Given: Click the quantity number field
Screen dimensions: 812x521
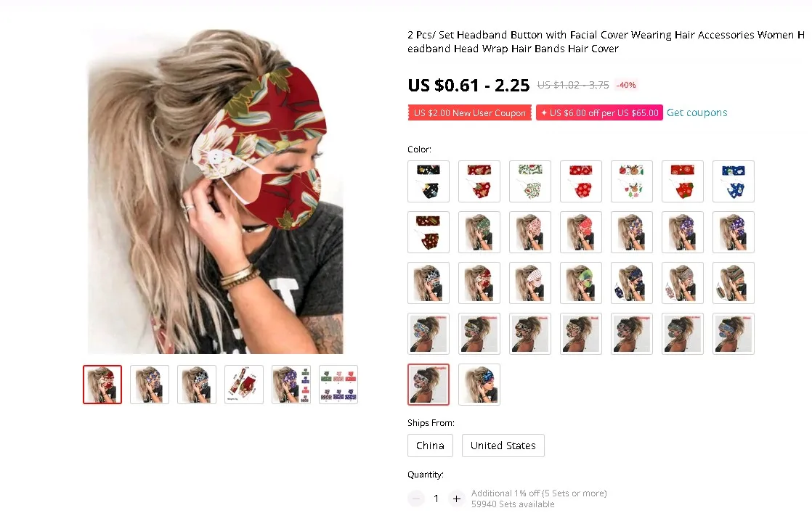Looking at the screenshot, I should click(x=436, y=499).
